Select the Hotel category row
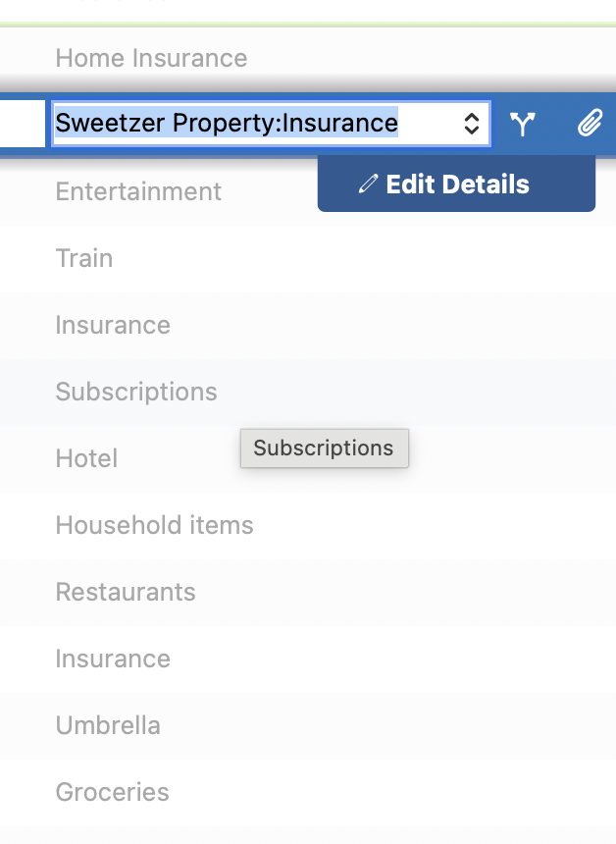Viewport: 616px width, 844px height. pos(86,458)
